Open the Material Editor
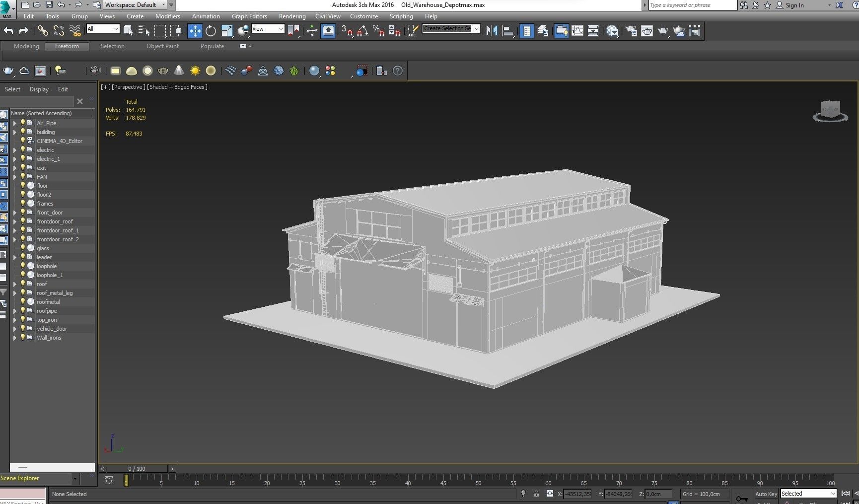The image size is (859, 504). click(x=612, y=31)
